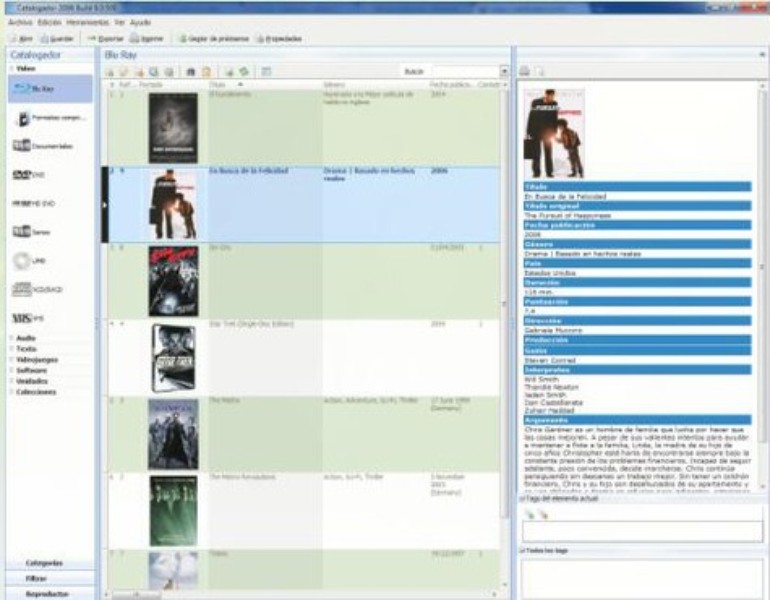Select The Matrix cover thumbnail row
The width and height of the screenshot is (770, 600).
click(x=173, y=435)
